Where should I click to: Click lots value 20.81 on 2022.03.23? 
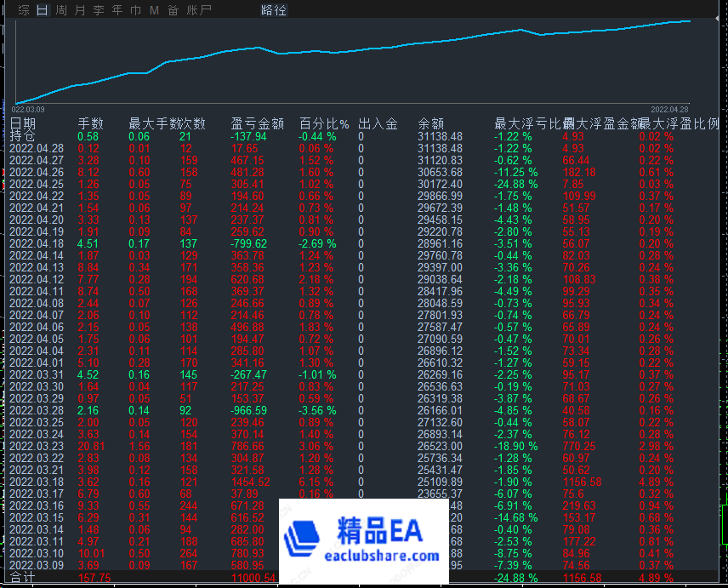91,447
